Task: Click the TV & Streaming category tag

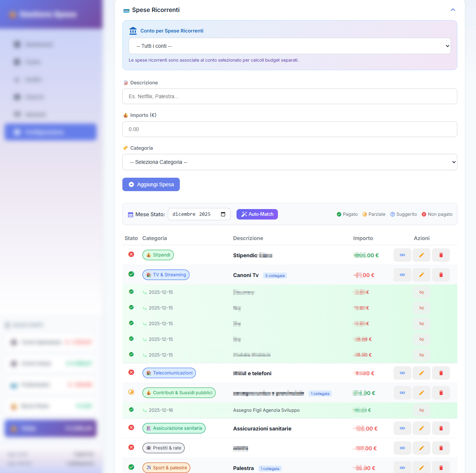Action: 166,275
